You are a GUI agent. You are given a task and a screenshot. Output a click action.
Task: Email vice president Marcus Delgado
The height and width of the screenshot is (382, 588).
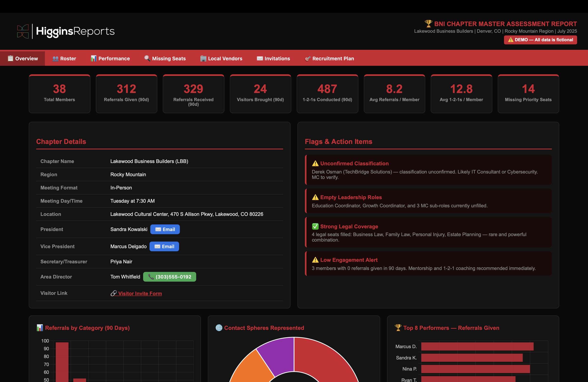pos(164,246)
